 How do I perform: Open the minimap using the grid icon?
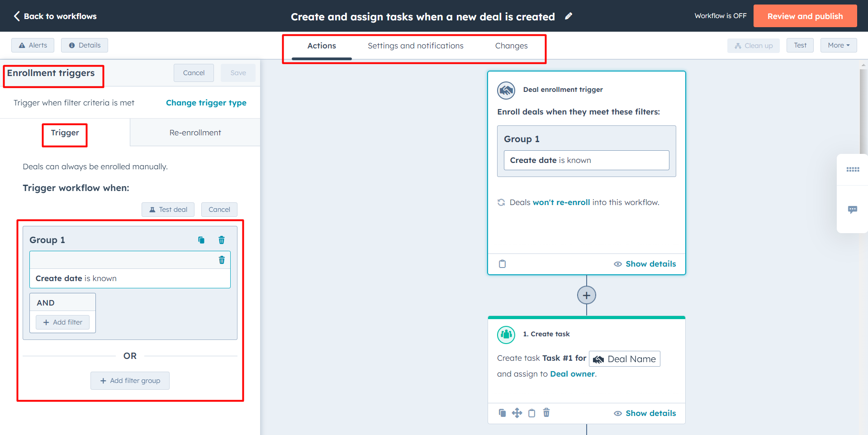pos(852,169)
